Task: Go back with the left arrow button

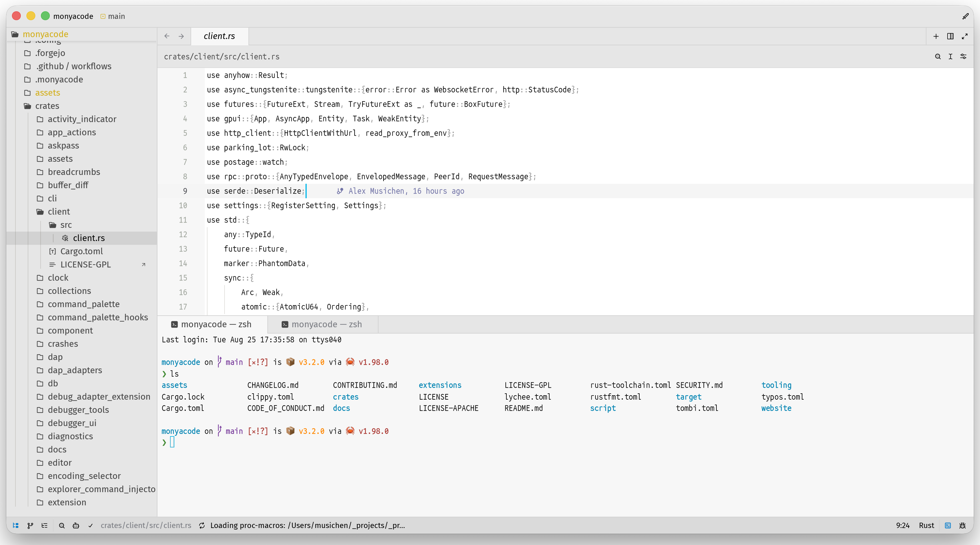Action: pos(167,36)
